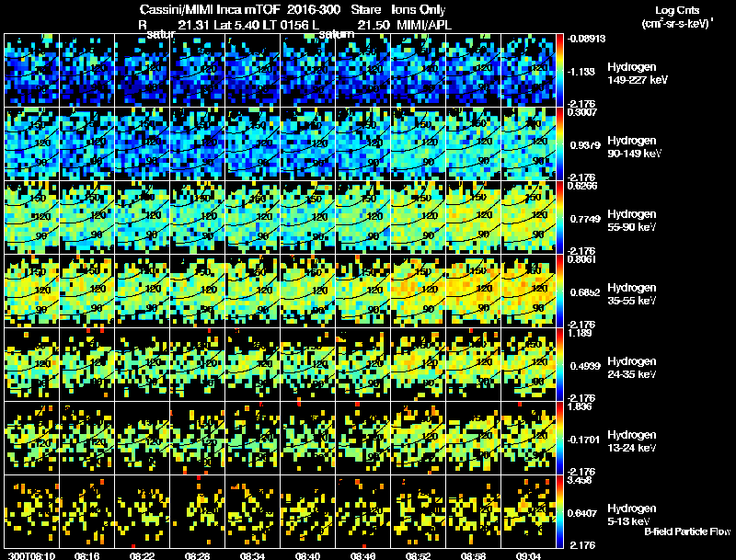736x560 pixels.
Task: Click the 08:52 time axis label
Action: [x=419, y=555]
